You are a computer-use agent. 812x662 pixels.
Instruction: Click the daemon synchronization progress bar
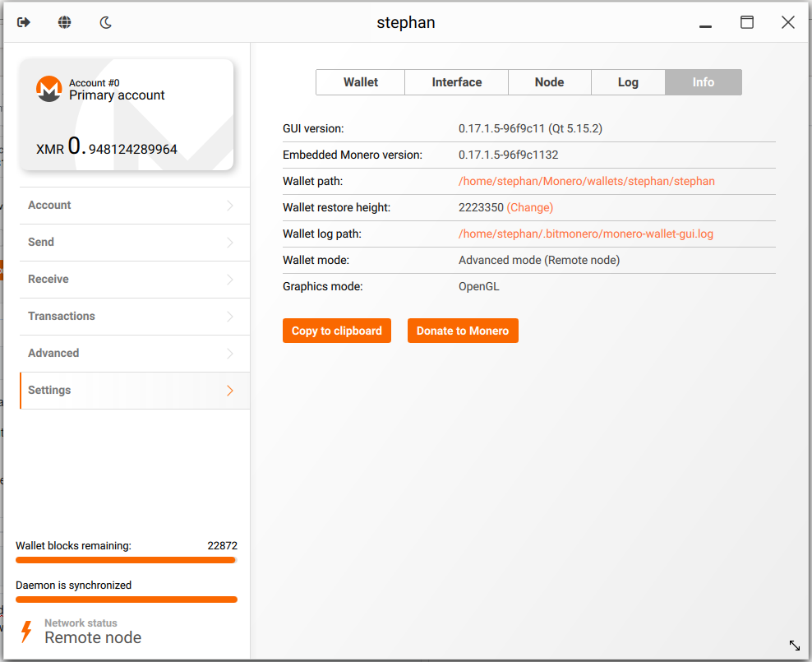126,600
